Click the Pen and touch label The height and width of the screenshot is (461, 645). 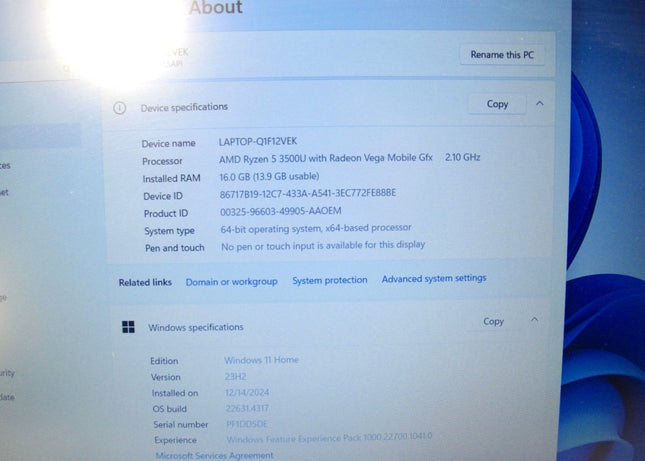tap(175, 248)
